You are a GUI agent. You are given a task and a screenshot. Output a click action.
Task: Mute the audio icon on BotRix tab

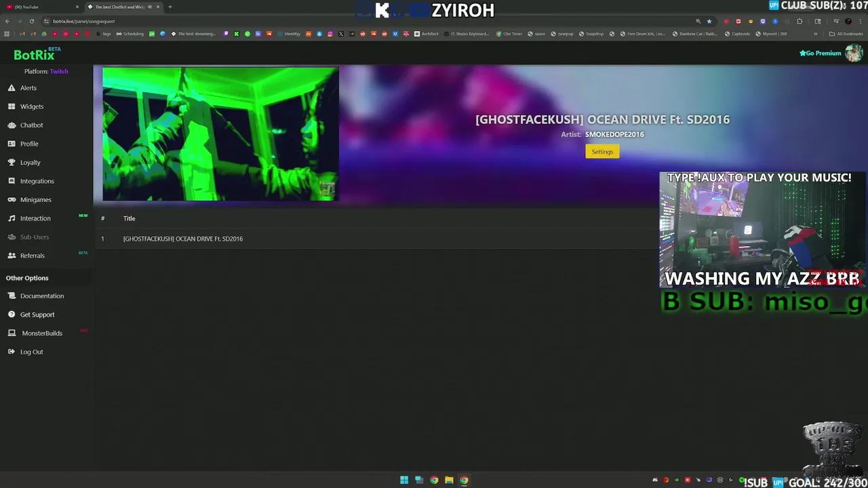tap(150, 7)
